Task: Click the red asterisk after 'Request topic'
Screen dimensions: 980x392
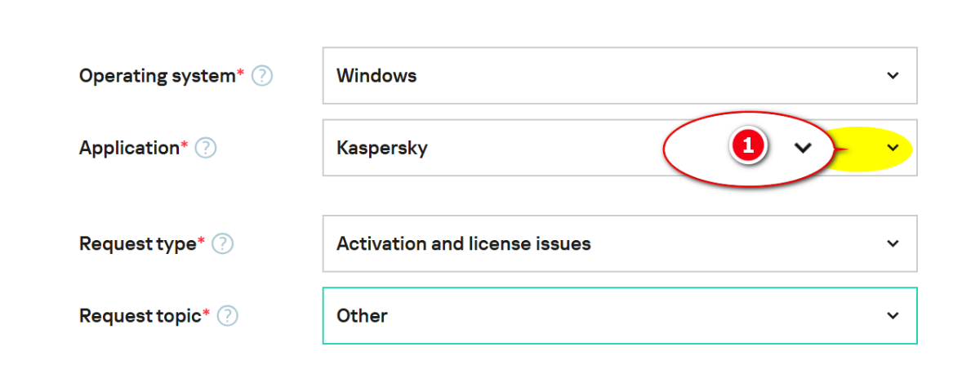Action: tap(207, 313)
